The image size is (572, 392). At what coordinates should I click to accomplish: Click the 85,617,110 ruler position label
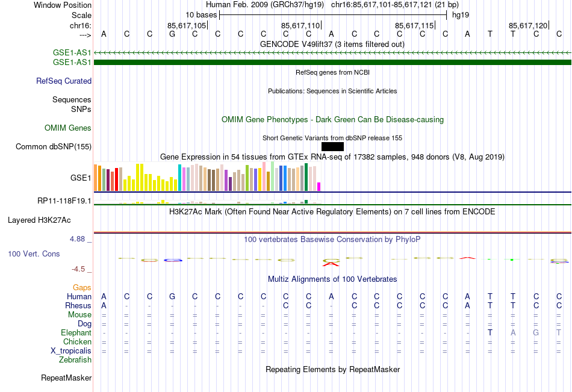(x=300, y=25)
